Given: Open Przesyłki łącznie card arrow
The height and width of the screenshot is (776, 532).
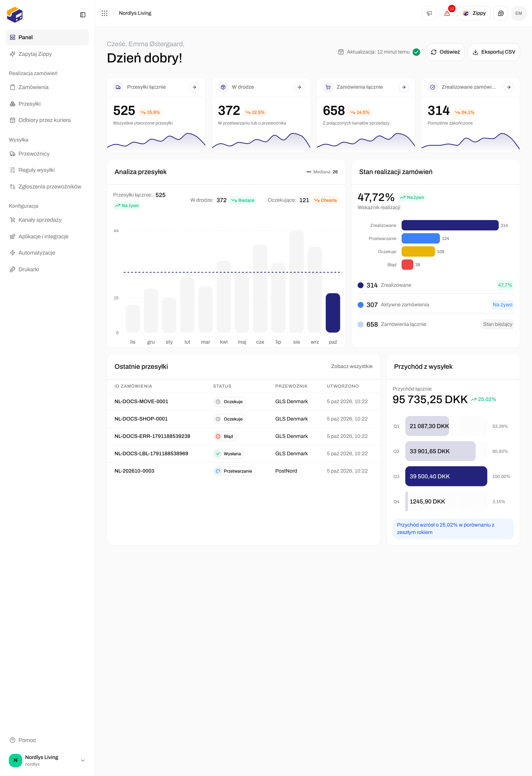Looking at the screenshot, I should tap(194, 87).
